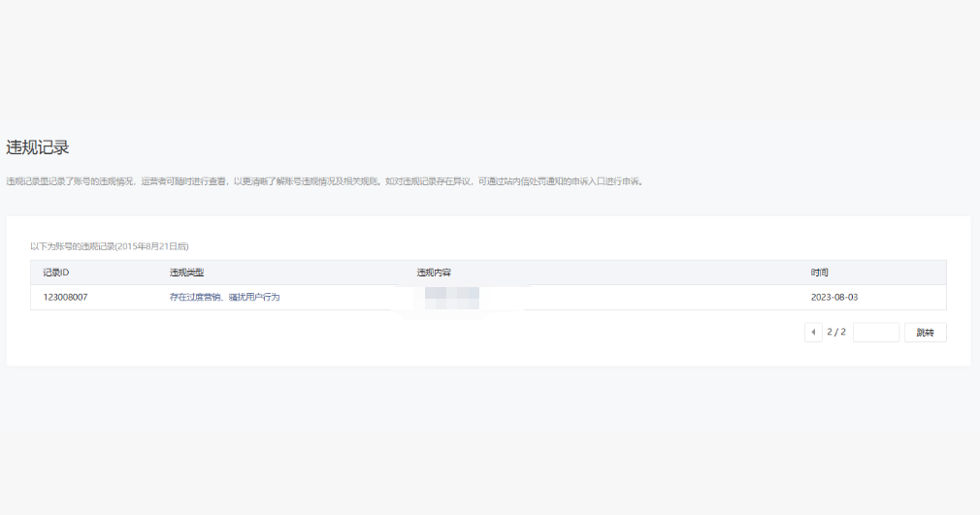The image size is (980, 515).
Task: Click the 跳转 jump button
Action: (925, 332)
